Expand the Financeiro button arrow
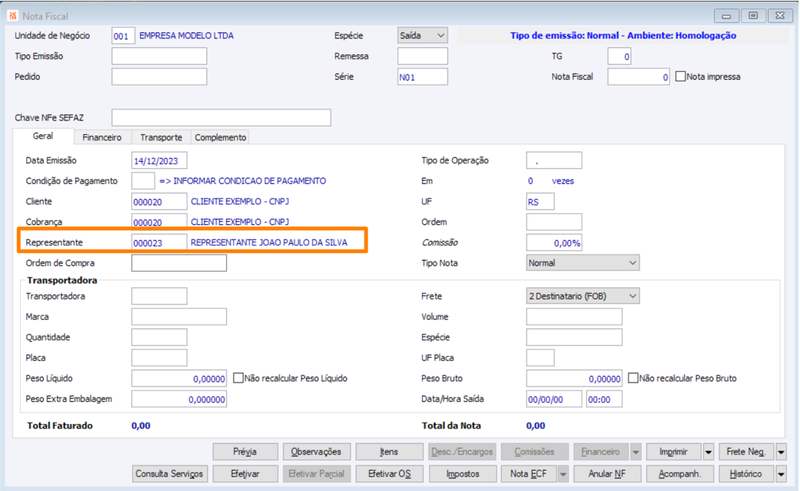The width and height of the screenshot is (800, 491). [x=636, y=452]
